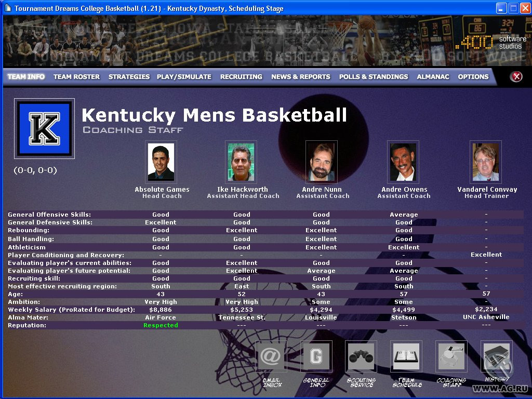The height and width of the screenshot is (399, 532).
Task: Click the General Defensive Skills label
Action: pos(50,222)
